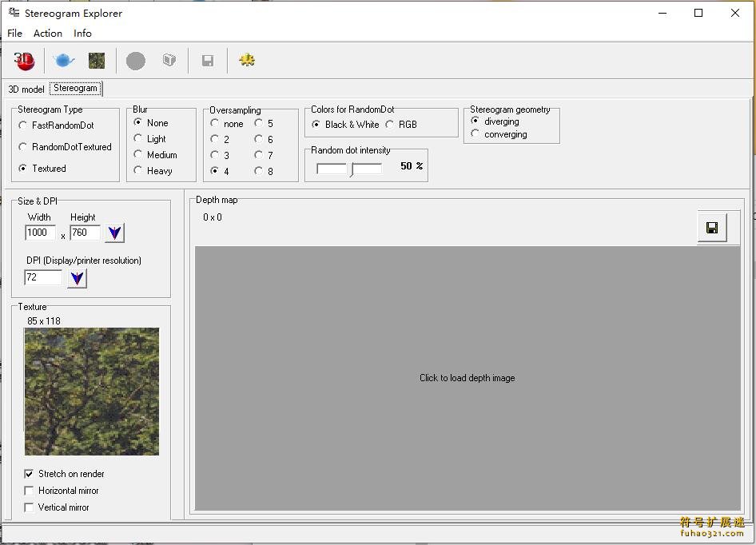Click the save icon in the toolbar
The height and width of the screenshot is (545, 756).
[208, 60]
